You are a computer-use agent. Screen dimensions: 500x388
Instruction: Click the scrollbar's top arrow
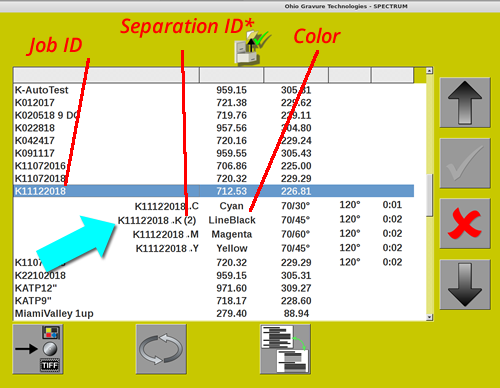coord(430,71)
